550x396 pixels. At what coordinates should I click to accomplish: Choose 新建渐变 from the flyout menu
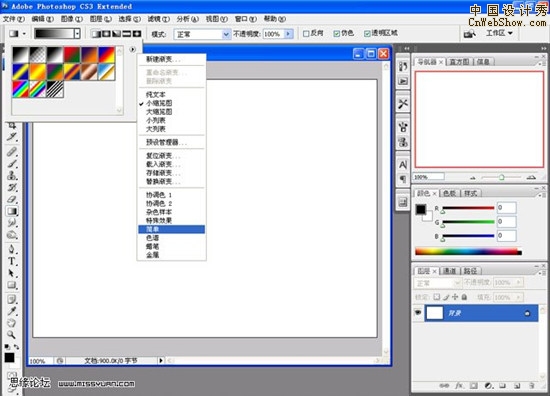(x=163, y=60)
